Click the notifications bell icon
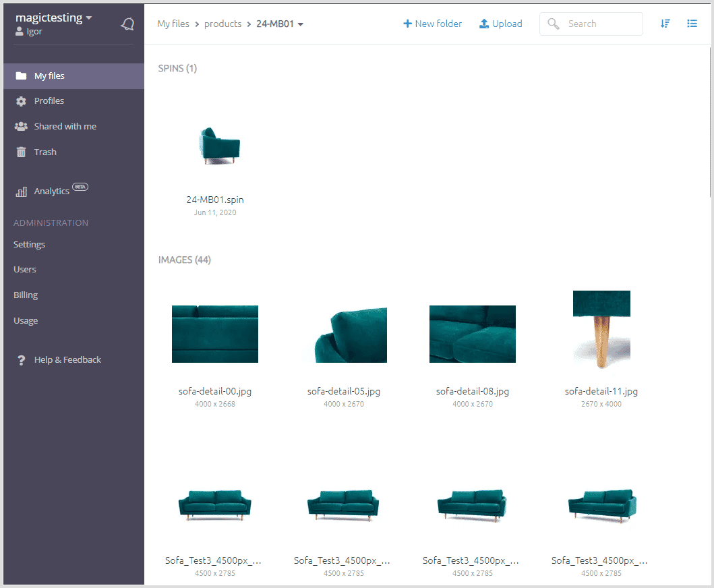This screenshot has width=714, height=588. tap(127, 24)
